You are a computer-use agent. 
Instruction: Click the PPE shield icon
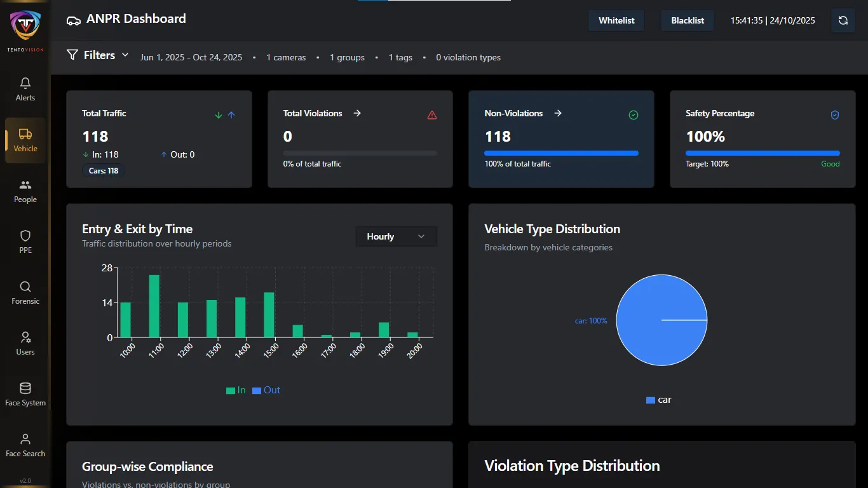[x=25, y=236]
